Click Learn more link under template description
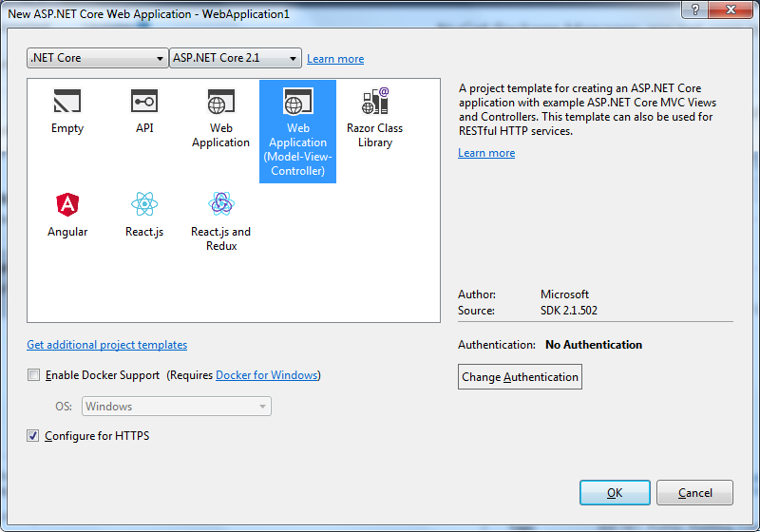760x532 pixels. pos(486,153)
